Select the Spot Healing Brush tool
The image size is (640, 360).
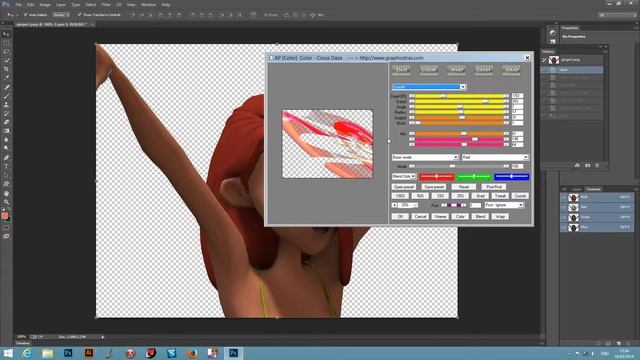(6, 87)
